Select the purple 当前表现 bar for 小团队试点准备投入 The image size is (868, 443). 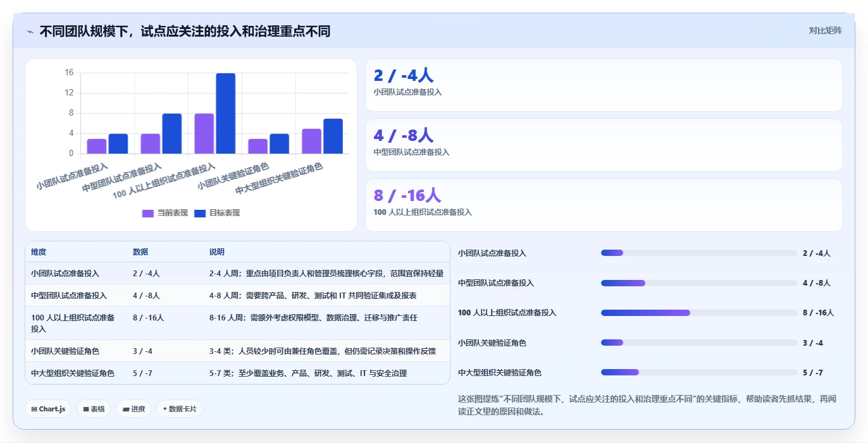97,146
